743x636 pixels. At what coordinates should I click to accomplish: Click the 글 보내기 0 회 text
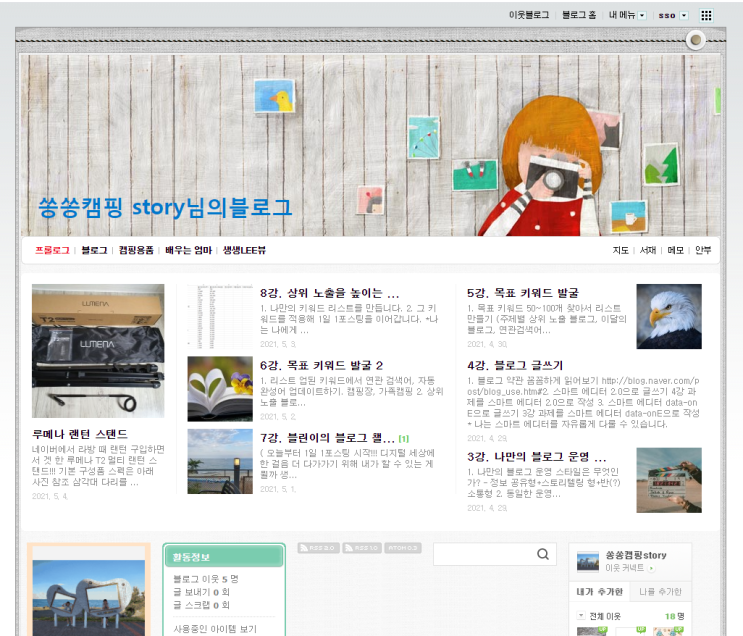201,592
